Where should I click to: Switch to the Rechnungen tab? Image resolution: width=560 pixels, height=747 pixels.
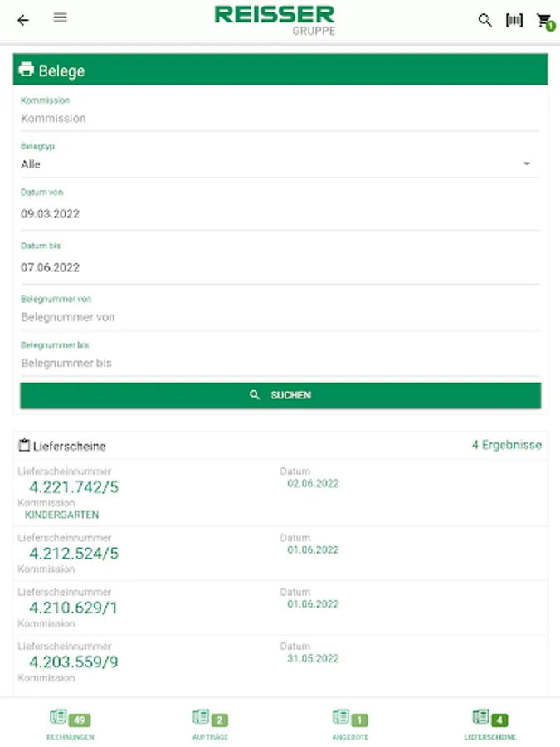point(70,725)
